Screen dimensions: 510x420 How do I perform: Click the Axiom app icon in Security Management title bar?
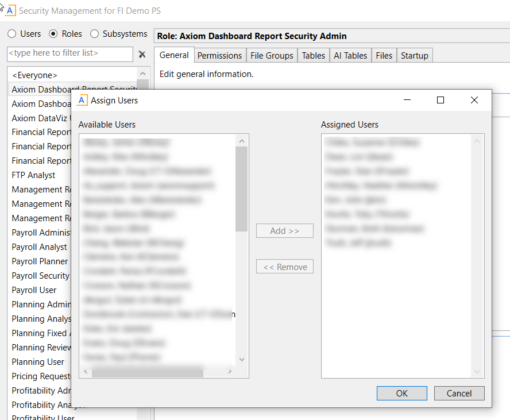pos(10,10)
